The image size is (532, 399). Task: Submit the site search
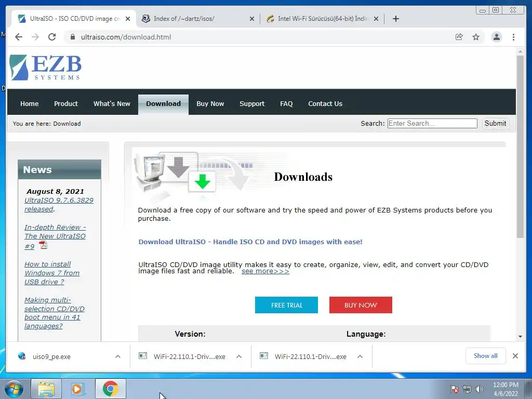pyautogui.click(x=495, y=123)
